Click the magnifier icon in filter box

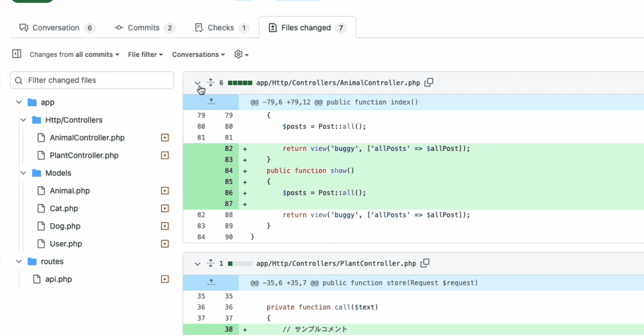coord(19,81)
